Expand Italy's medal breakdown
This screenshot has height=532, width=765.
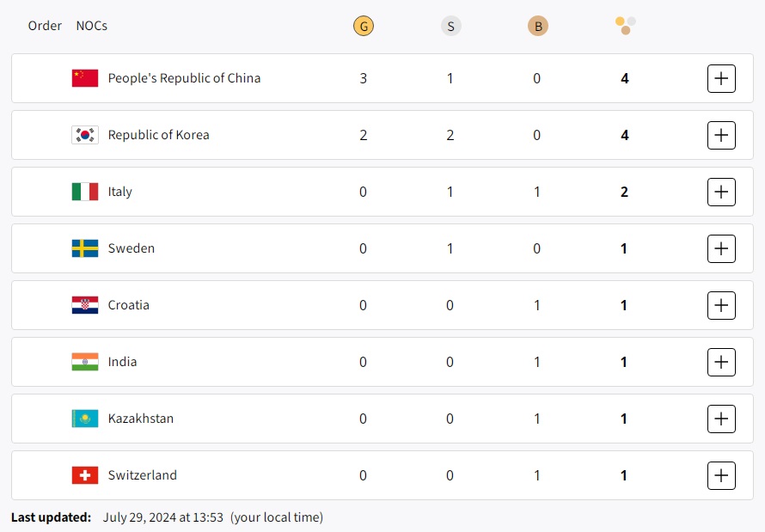pyautogui.click(x=721, y=192)
